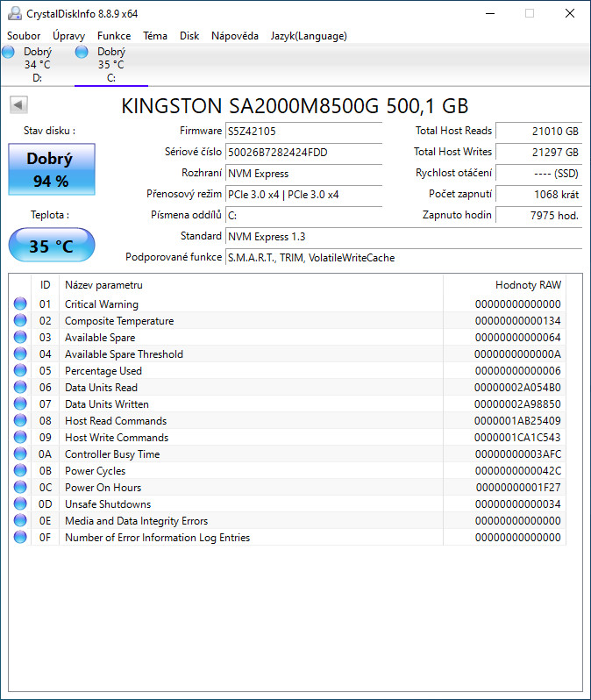Screen dimensions: 591x700
Task: Click the Dobrý 94 % health status button
Action: point(52,168)
